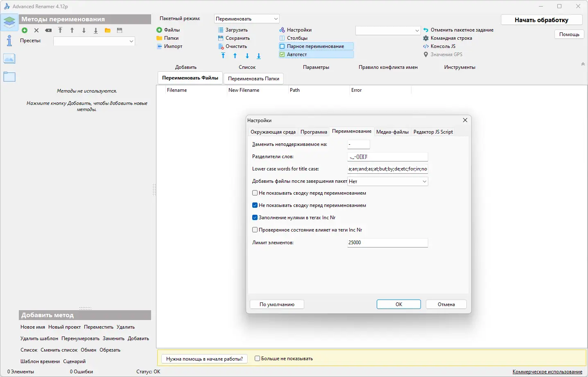Switch to the Медиа-файлы tab

(x=392, y=132)
